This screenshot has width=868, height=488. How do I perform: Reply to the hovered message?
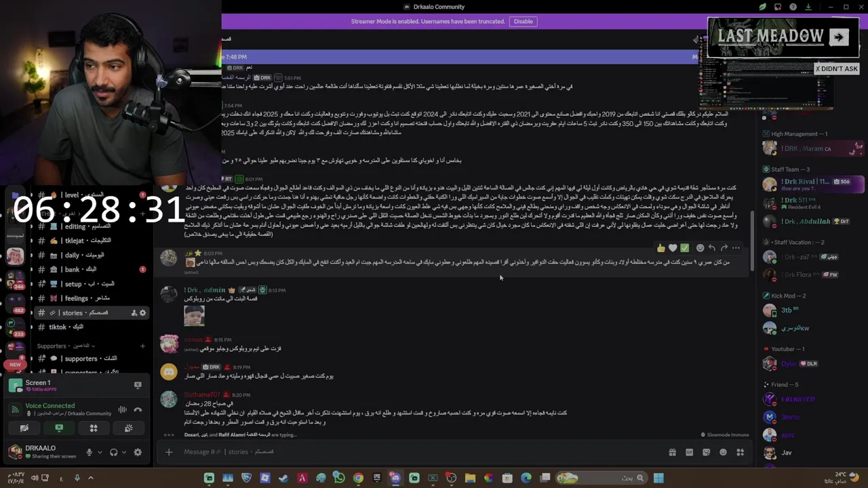pos(712,248)
